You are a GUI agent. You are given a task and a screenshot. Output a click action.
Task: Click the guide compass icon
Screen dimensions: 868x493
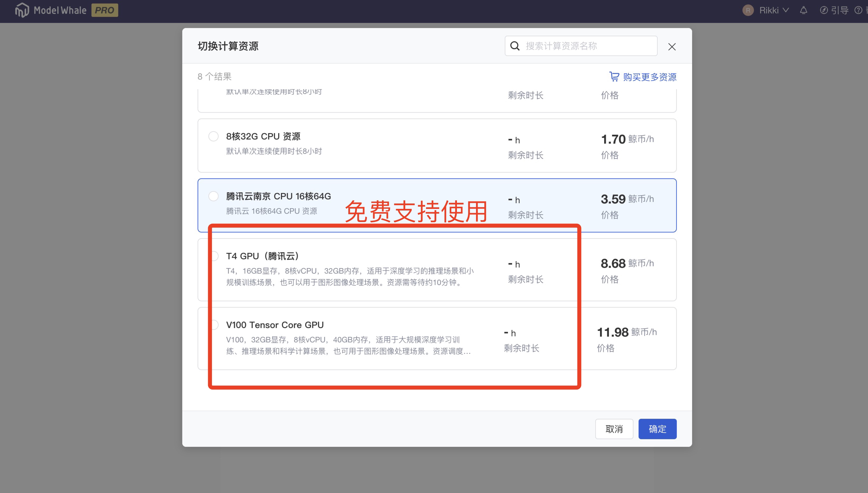(824, 10)
